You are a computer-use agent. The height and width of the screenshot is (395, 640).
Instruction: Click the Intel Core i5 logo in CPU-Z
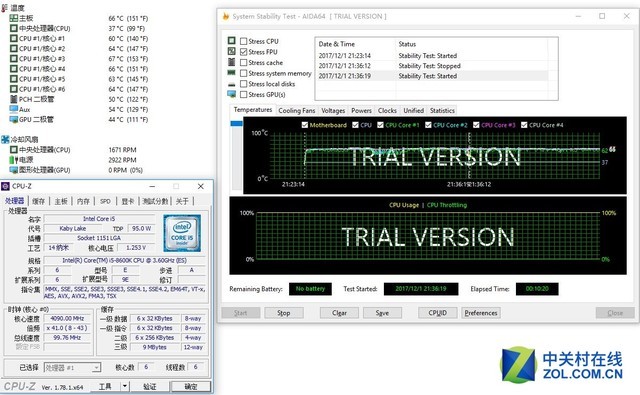182,233
